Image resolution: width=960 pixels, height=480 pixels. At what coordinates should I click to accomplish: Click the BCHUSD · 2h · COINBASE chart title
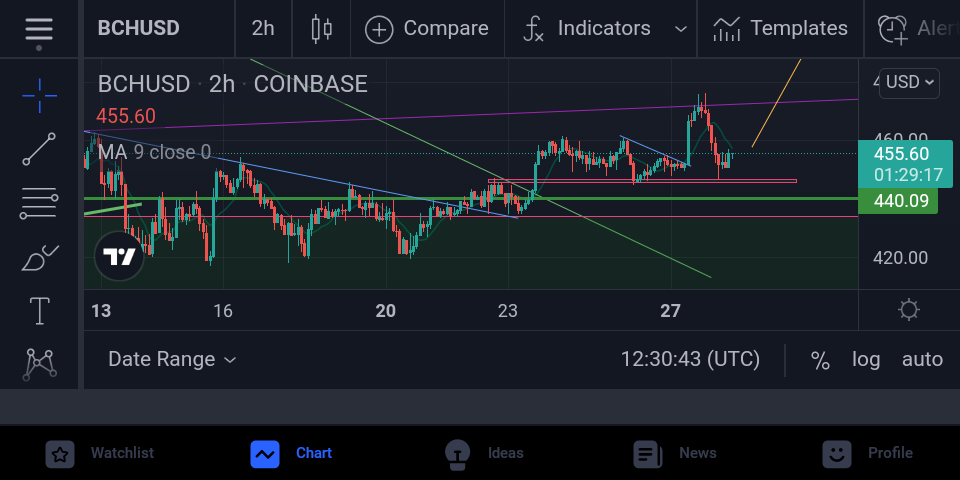[233, 84]
